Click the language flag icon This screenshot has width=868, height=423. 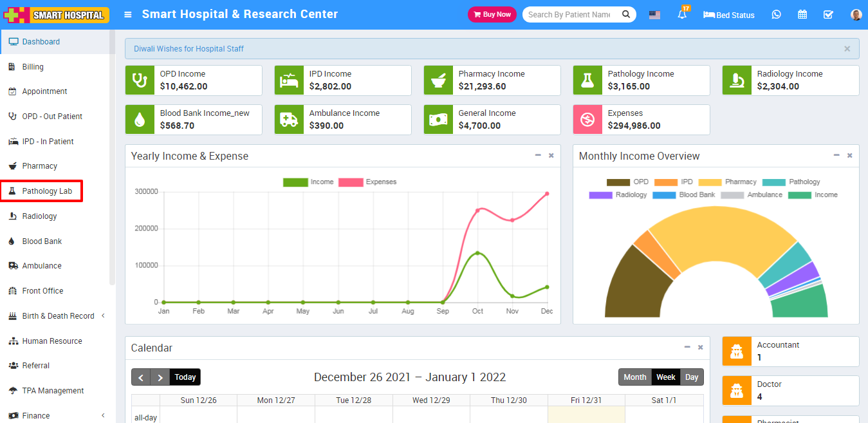pyautogui.click(x=654, y=15)
